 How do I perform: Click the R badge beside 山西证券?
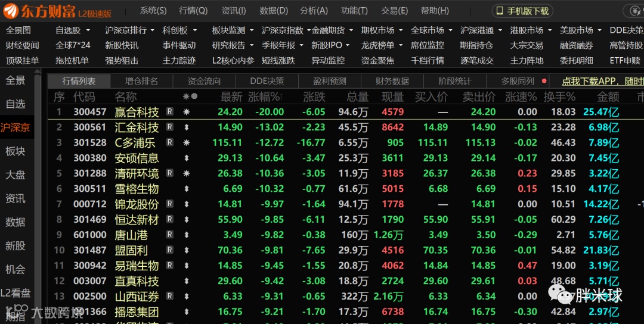[x=169, y=296]
